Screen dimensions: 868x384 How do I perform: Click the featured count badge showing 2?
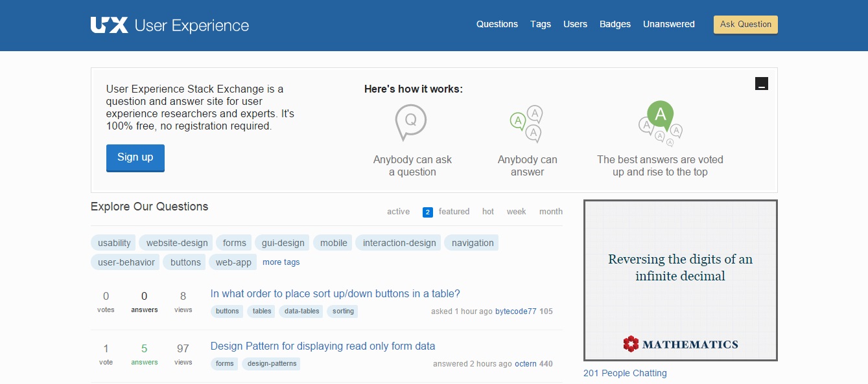tap(427, 212)
